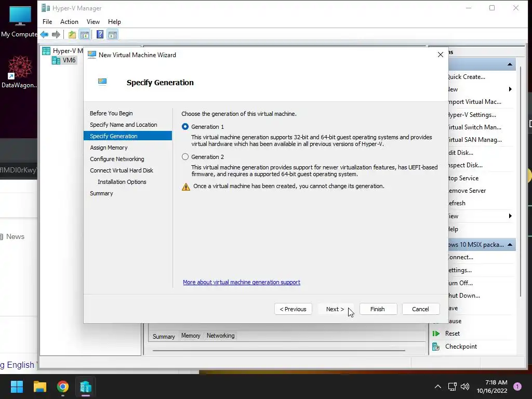Go to Assign Memory wizard step

tap(109, 148)
